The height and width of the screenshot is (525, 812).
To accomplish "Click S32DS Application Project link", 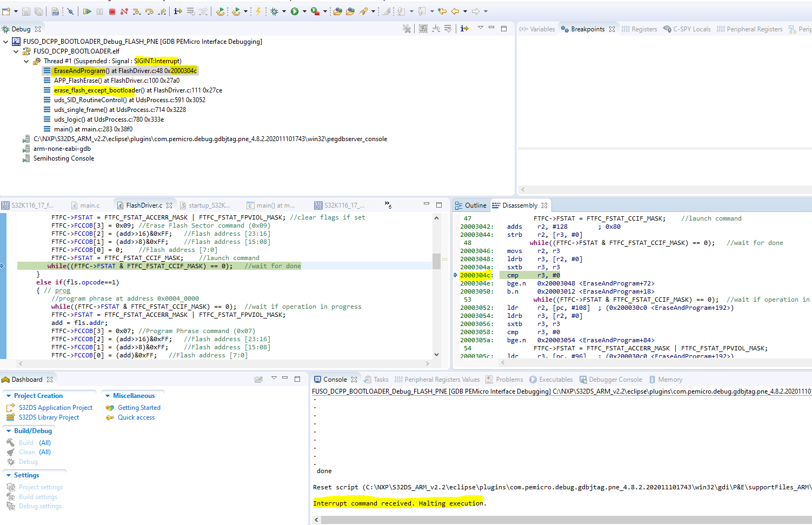I will (56, 408).
